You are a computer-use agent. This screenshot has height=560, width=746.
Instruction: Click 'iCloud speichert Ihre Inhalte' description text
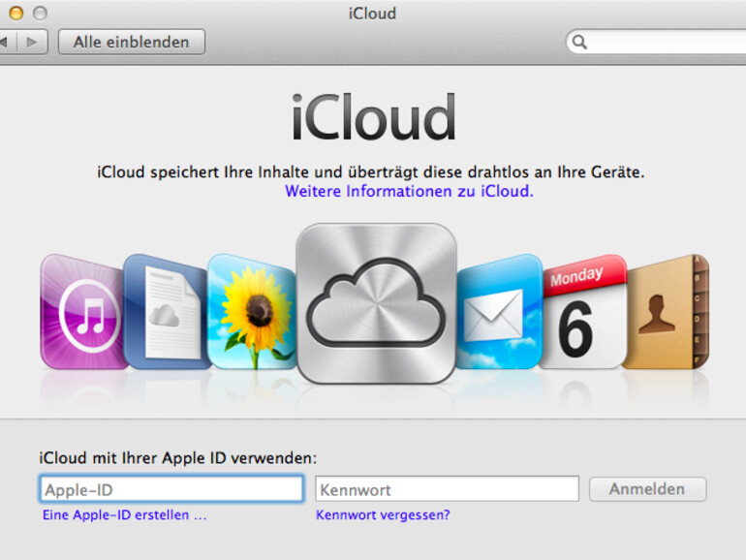[371, 171]
